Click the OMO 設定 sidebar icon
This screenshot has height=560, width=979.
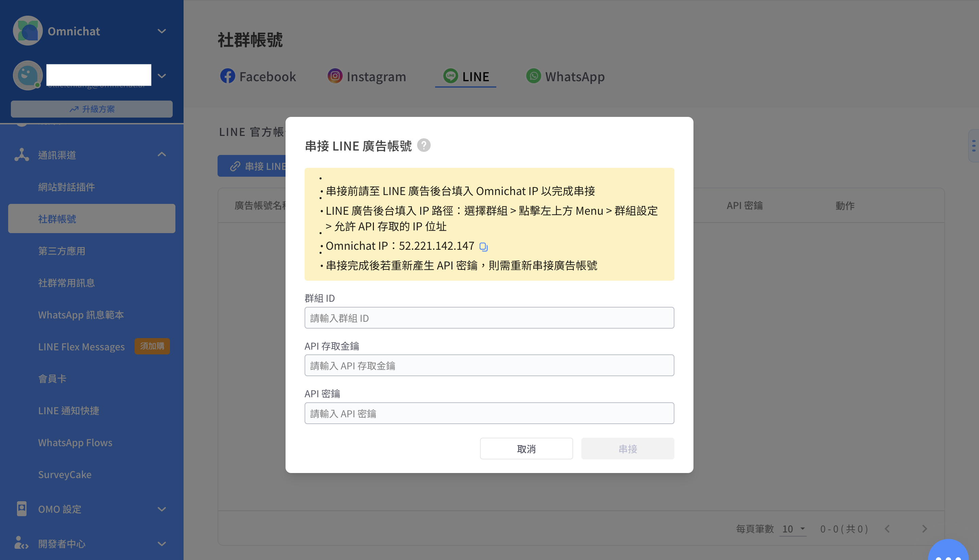click(x=21, y=508)
